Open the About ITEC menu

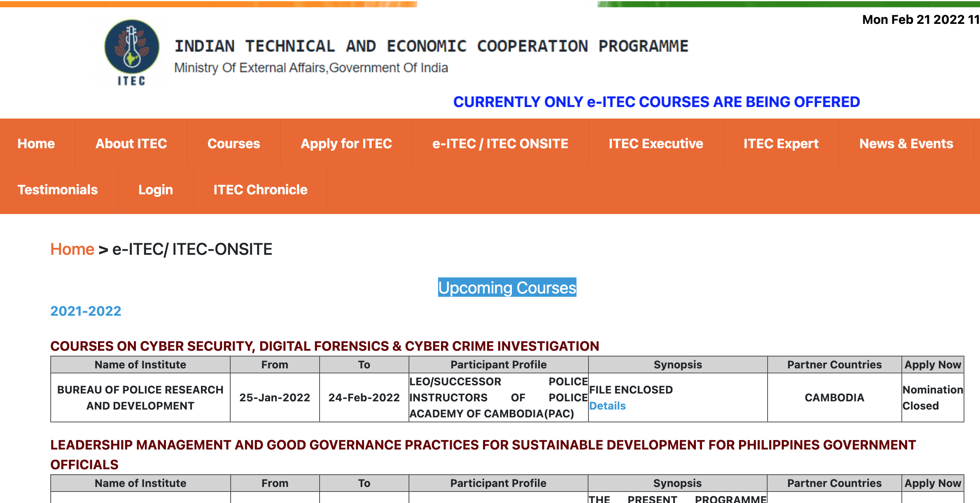(131, 143)
